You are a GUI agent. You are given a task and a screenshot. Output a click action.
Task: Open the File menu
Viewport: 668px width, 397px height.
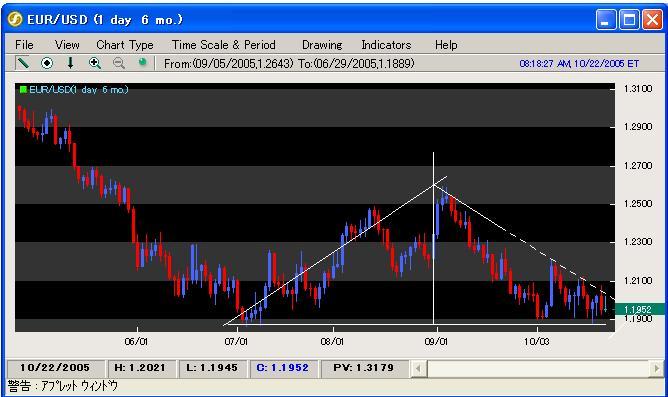click(x=24, y=45)
